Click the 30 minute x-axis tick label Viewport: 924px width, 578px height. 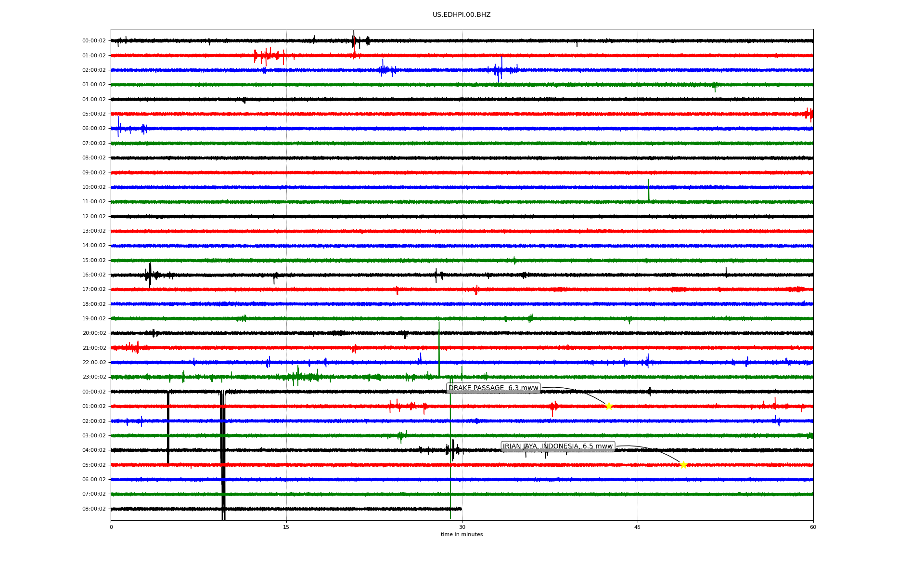coord(462,527)
